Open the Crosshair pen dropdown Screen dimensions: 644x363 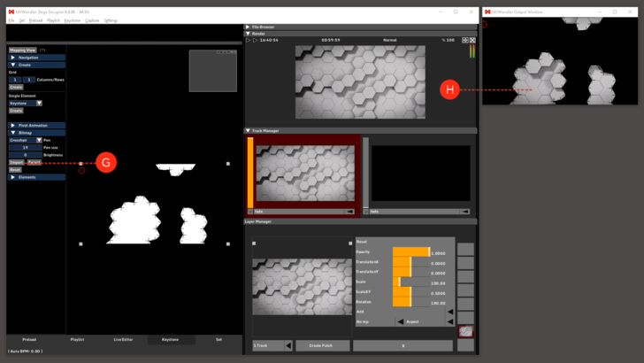tap(39, 140)
